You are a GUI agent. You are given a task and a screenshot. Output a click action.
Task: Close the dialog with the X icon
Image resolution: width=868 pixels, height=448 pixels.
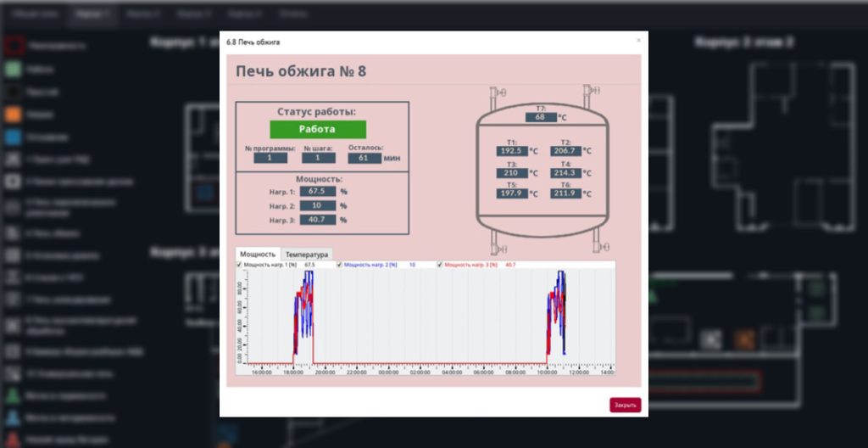pyautogui.click(x=638, y=40)
